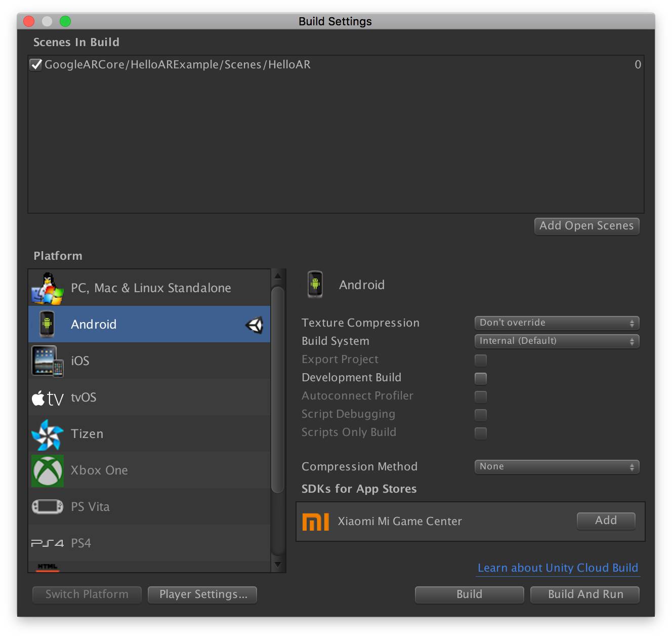672x638 pixels.
Task: Add the Xiaomi Mi Game Center SDK
Action: 606,521
